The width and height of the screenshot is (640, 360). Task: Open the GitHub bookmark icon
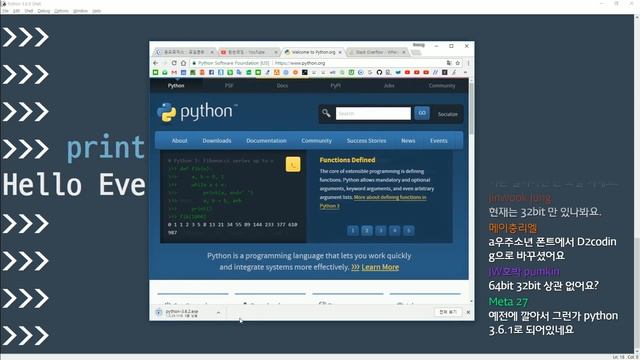point(379,72)
